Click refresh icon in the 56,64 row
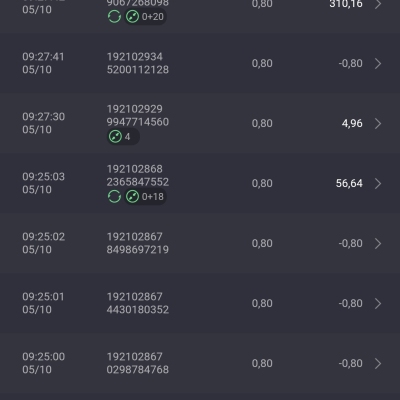The height and width of the screenshot is (400, 400). click(x=114, y=196)
